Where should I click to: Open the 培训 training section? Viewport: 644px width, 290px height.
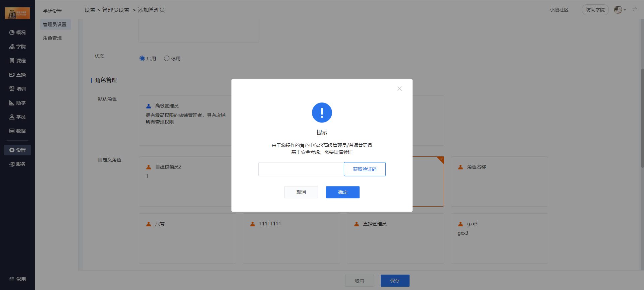17,89
